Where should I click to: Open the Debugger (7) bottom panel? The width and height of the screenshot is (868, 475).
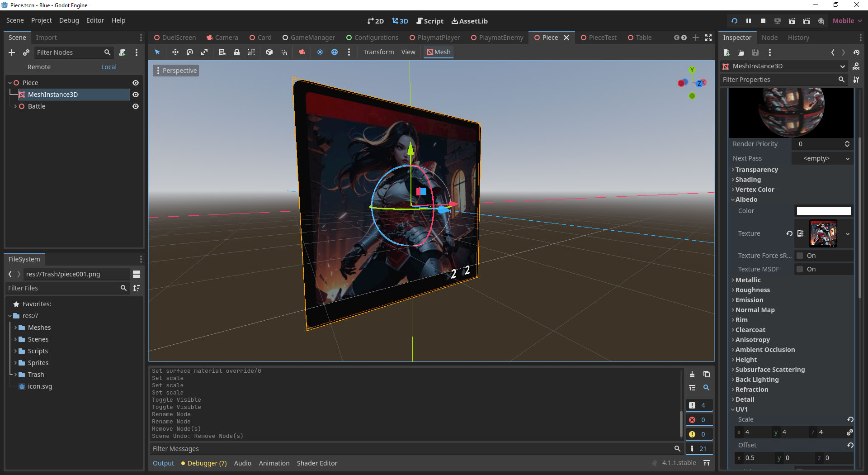tap(204, 463)
